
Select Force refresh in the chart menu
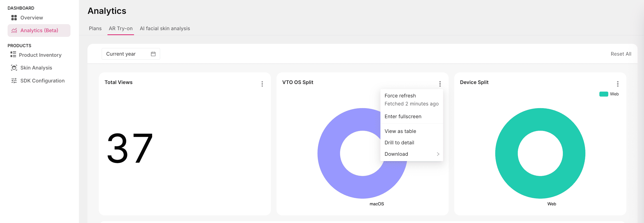point(400,96)
